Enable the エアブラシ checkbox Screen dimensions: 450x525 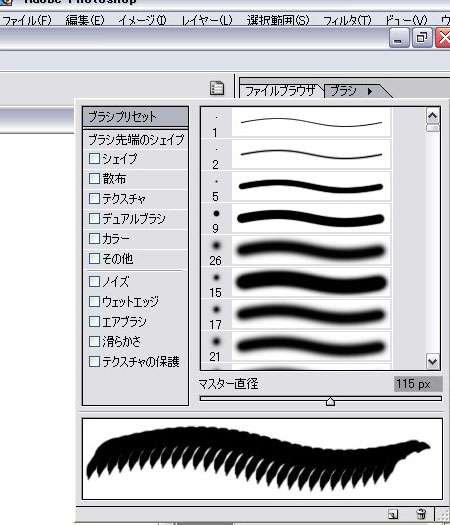click(x=94, y=321)
